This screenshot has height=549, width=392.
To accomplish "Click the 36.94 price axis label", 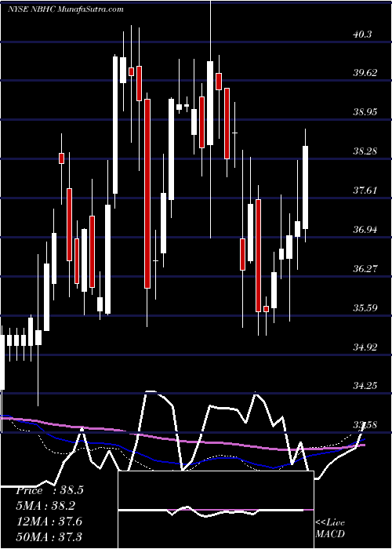I will point(365,230).
